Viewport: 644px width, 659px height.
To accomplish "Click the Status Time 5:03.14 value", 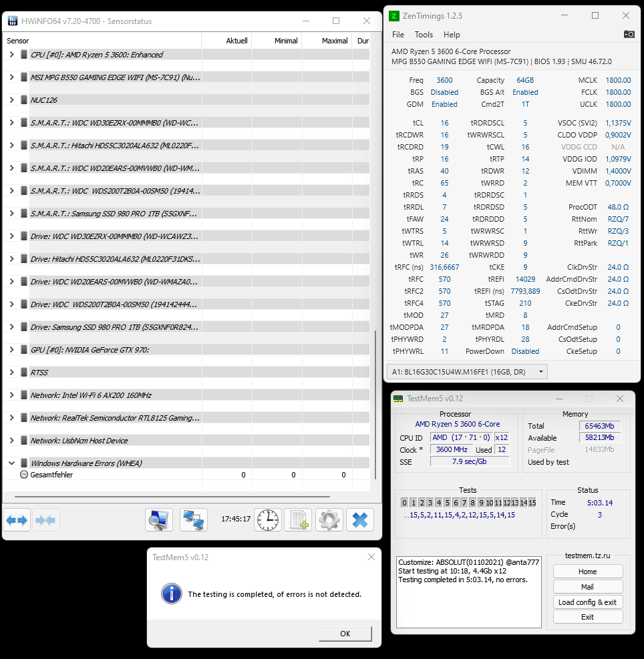I will 600,502.
